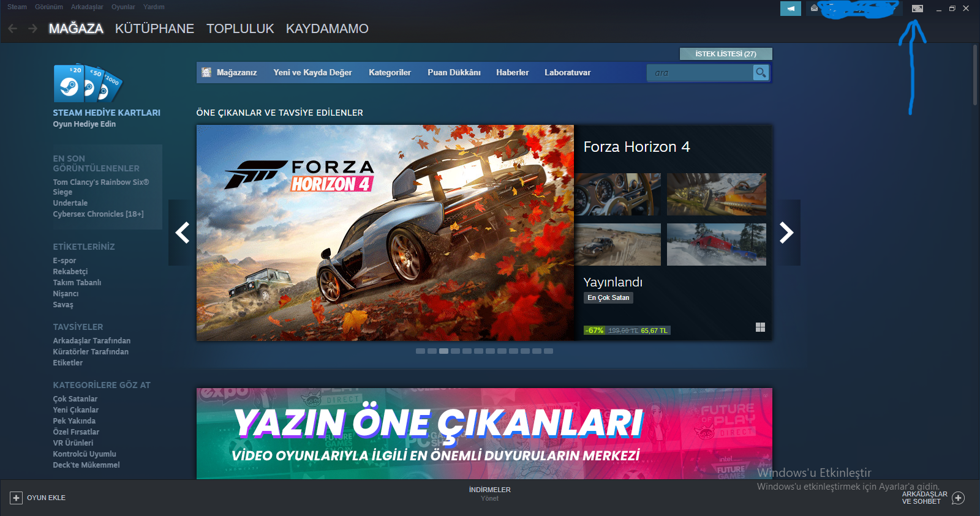Click the store search field

click(x=700, y=73)
